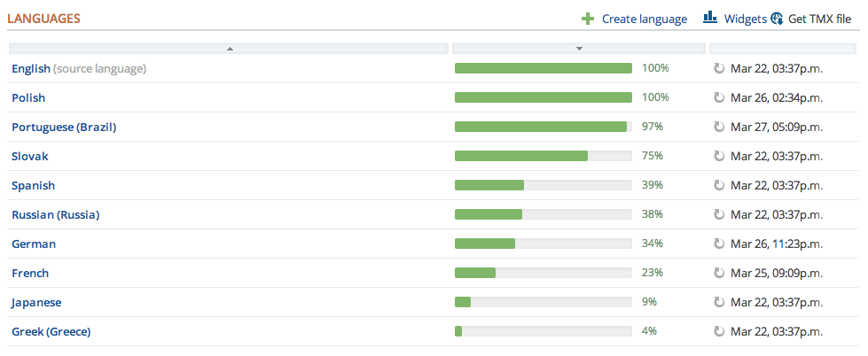Click refresh icon in the French row
Screen dimensions: 868x356
click(x=719, y=273)
